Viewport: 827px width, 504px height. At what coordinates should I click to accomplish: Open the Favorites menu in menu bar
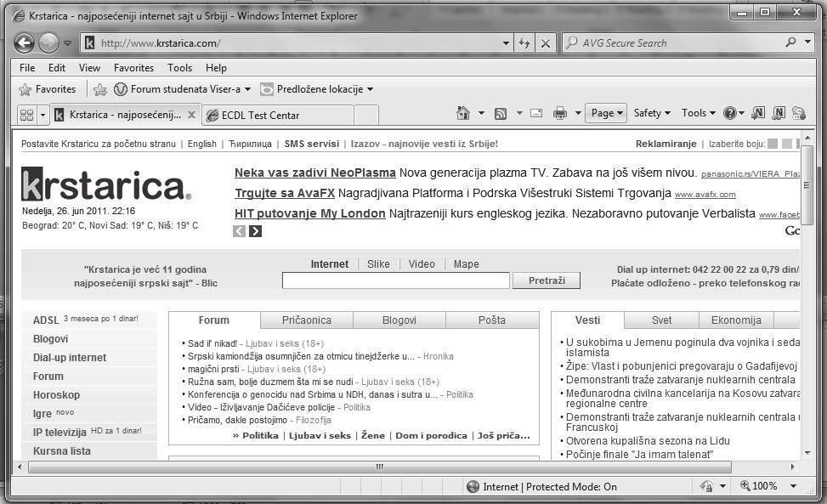(x=134, y=67)
